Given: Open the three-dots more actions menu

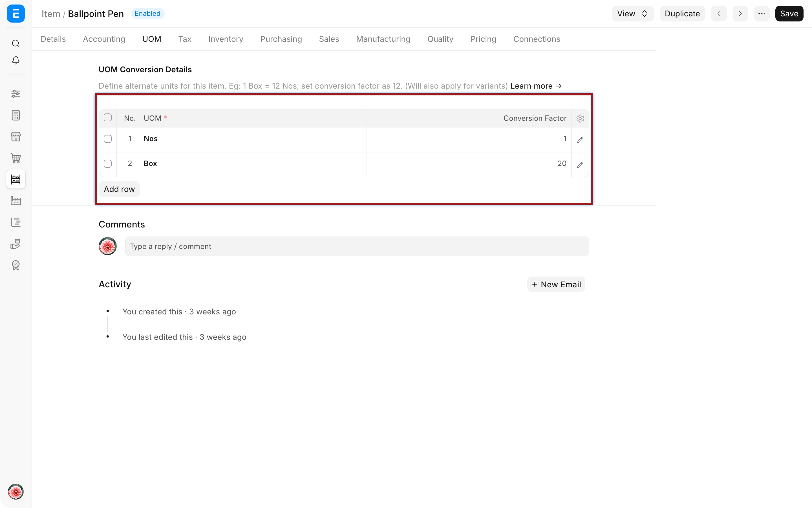Looking at the screenshot, I should click(x=761, y=14).
